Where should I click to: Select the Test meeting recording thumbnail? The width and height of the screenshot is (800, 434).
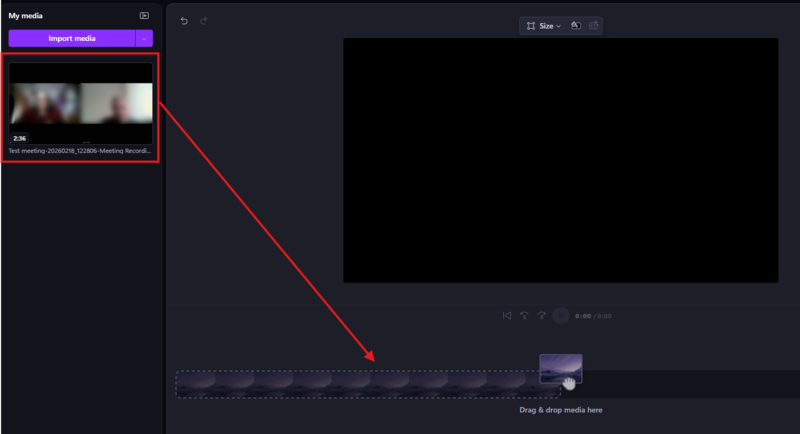(x=81, y=104)
